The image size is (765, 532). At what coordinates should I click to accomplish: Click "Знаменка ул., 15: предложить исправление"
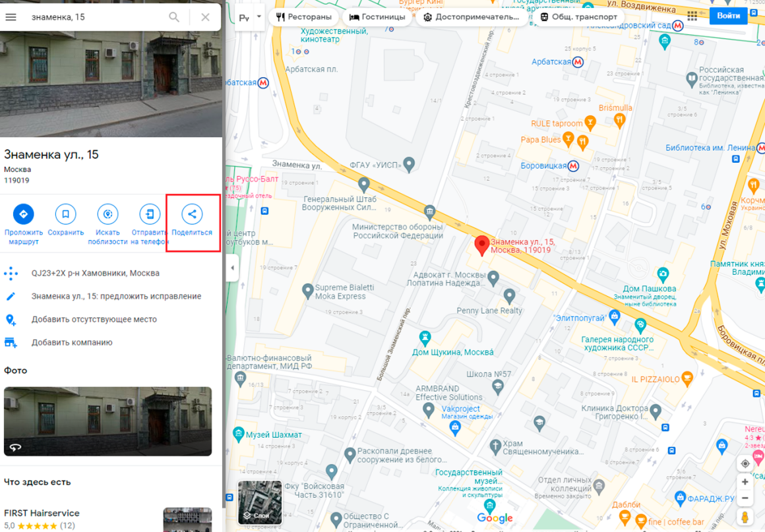pos(116,296)
